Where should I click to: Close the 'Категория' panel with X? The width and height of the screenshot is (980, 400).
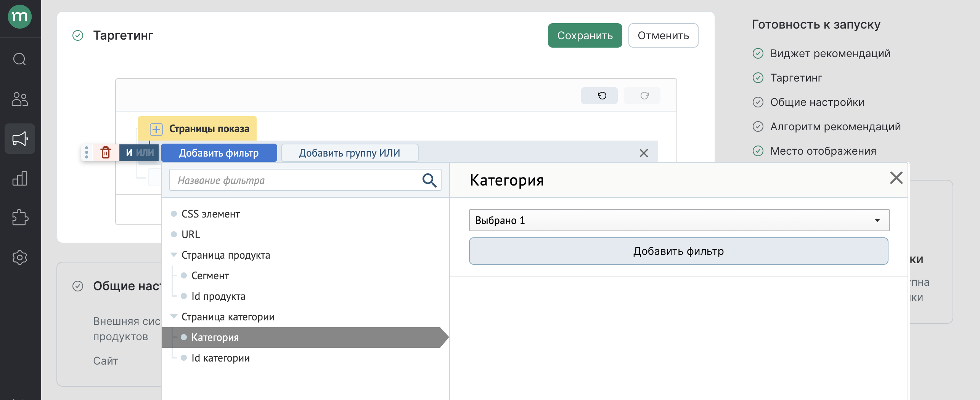896,178
